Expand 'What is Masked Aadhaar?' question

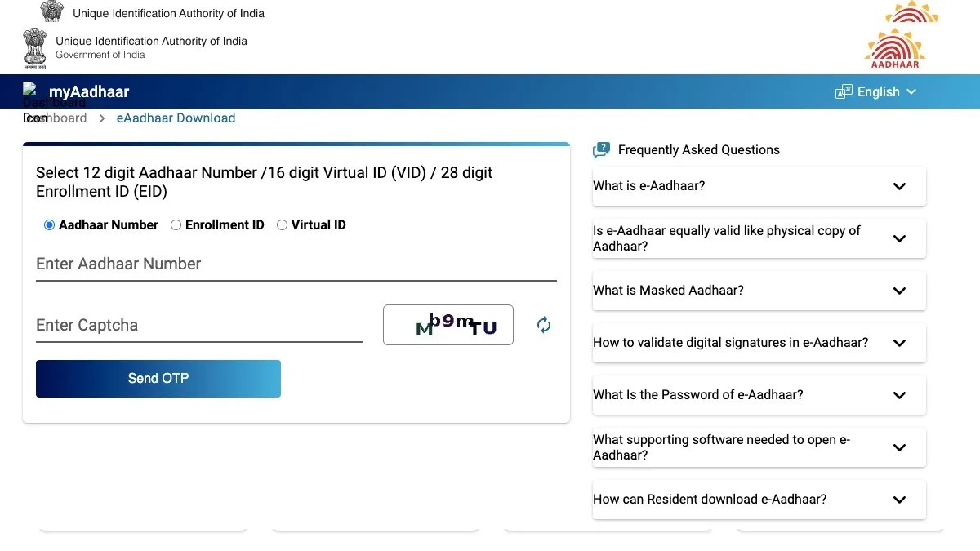click(x=759, y=291)
